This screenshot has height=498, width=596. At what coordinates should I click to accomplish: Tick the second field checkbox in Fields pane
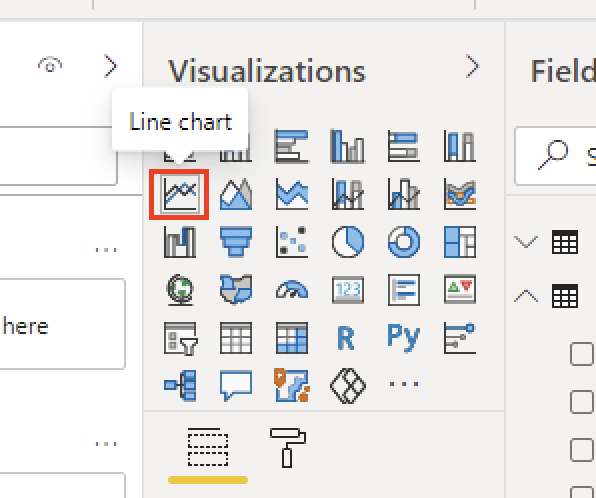(x=582, y=401)
